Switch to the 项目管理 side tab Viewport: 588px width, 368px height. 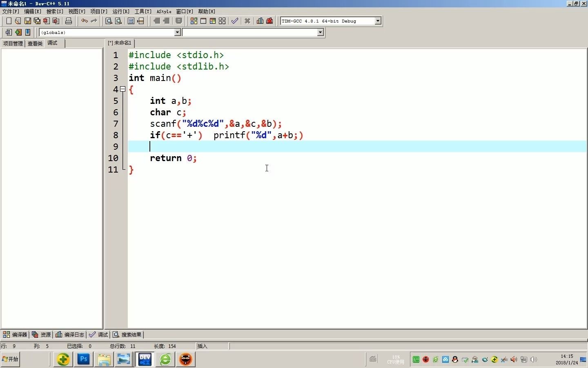[x=13, y=43]
